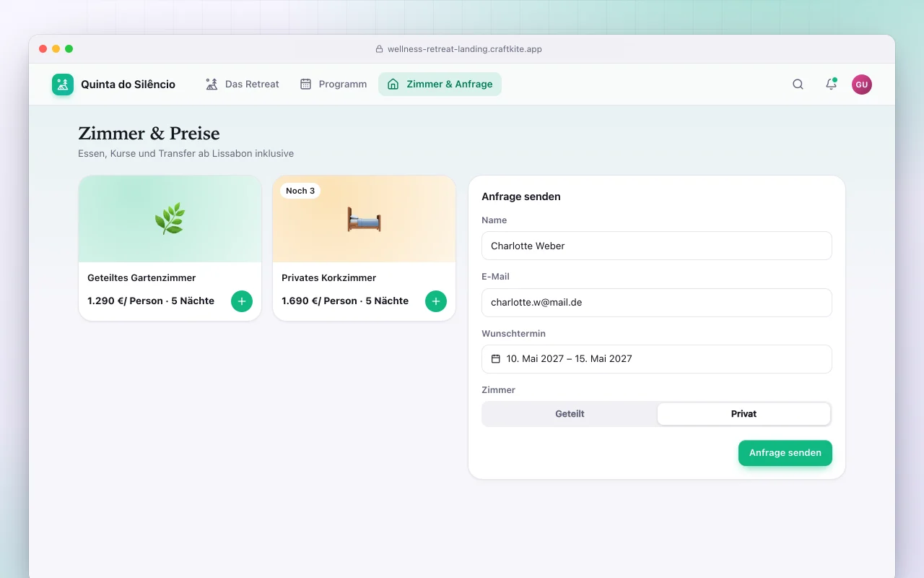
Task: Click the Anfrage senden button
Action: (x=785, y=453)
